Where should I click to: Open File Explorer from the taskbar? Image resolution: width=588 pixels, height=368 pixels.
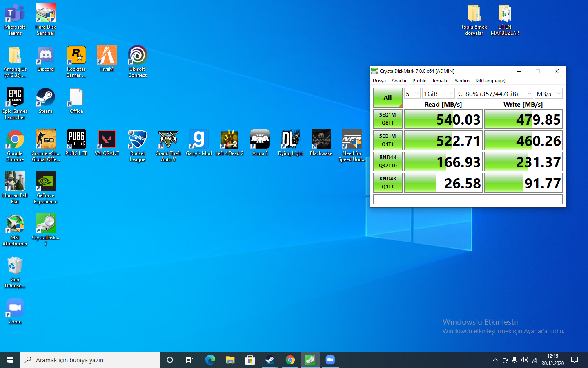230,360
